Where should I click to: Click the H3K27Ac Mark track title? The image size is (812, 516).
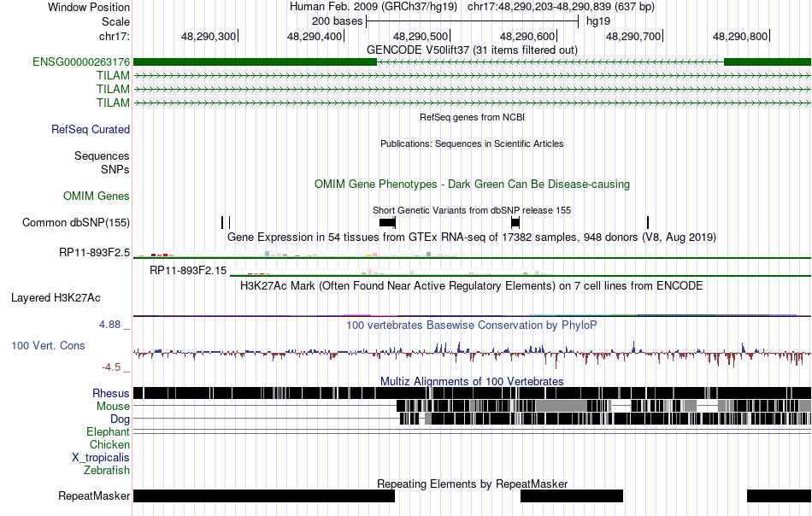[x=471, y=285]
